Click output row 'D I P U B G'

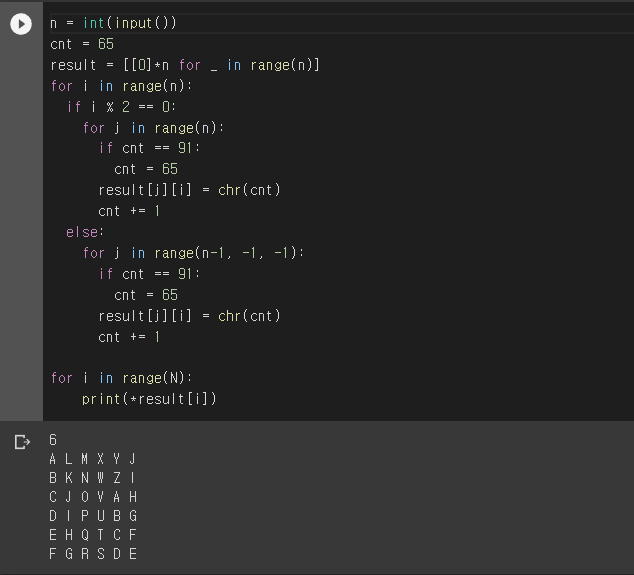[93, 516]
